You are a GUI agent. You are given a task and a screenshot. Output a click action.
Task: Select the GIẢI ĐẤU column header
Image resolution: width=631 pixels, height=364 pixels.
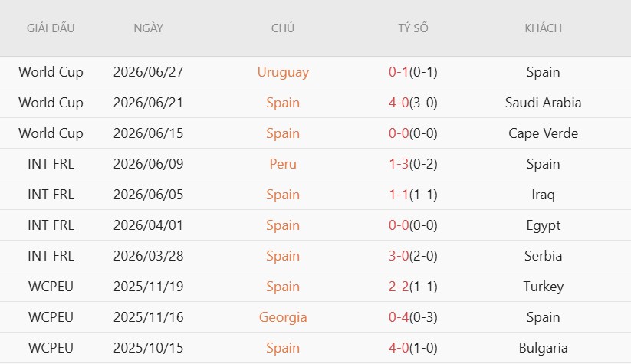tap(51, 28)
